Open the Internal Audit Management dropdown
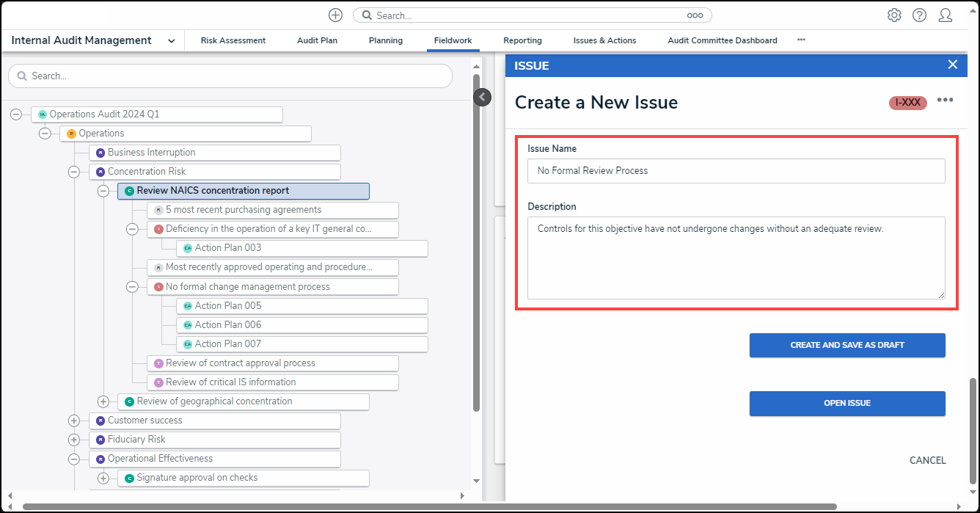 point(172,41)
